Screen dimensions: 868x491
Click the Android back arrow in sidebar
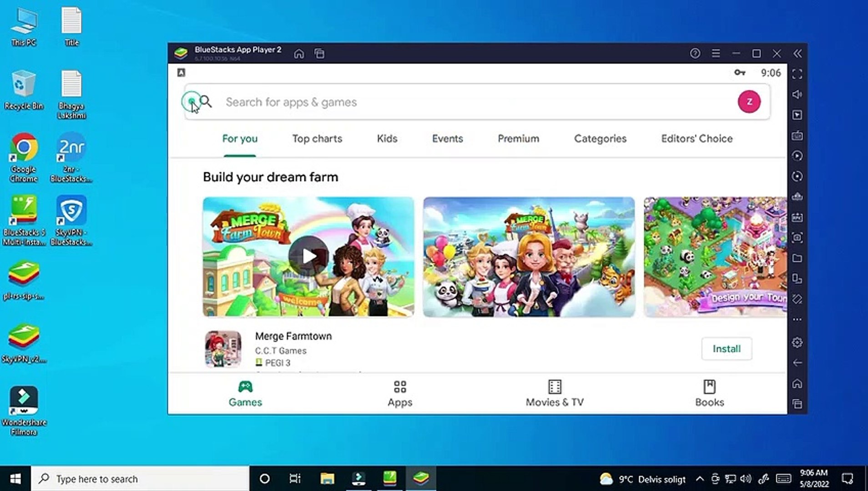pos(797,363)
